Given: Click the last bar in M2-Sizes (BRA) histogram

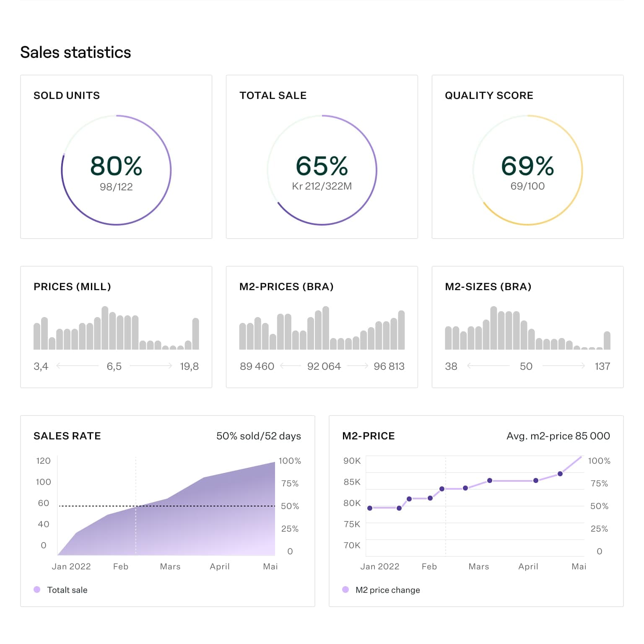Looking at the screenshot, I should coord(607,340).
